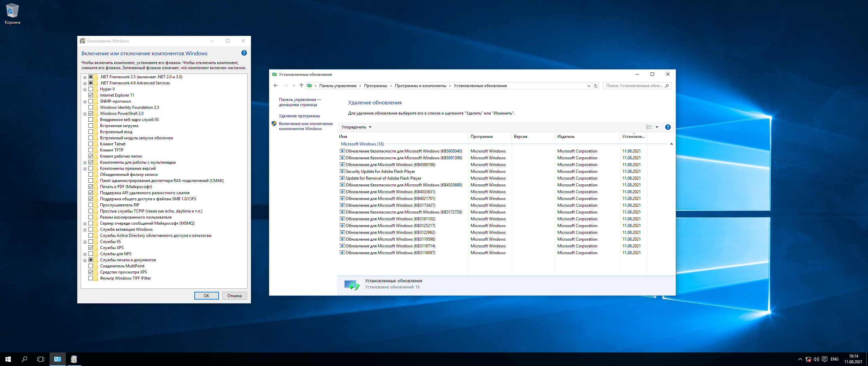Image resolution: width=868 pixels, height=366 pixels.
Task: Enable the TFTP client checkbox
Action: pyautogui.click(x=91, y=150)
